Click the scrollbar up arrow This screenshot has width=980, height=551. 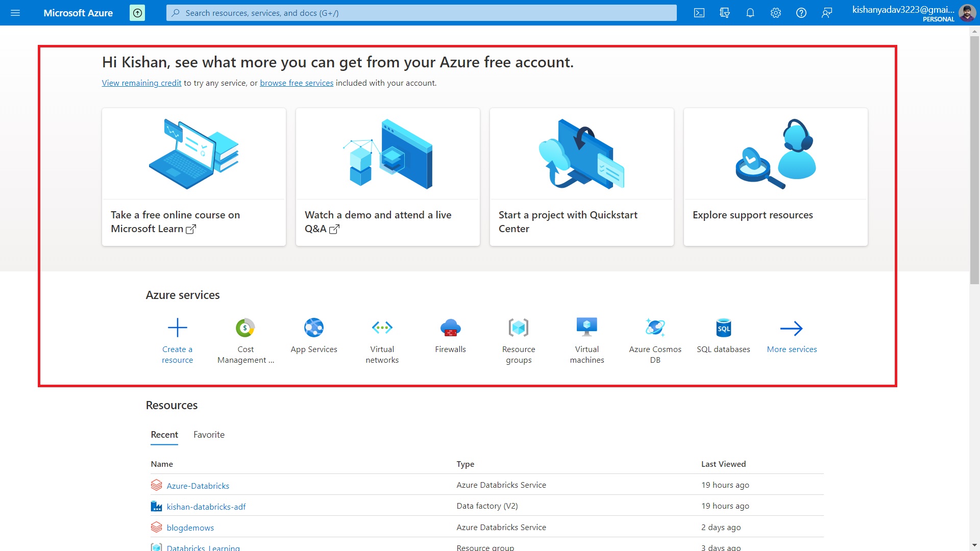click(974, 31)
